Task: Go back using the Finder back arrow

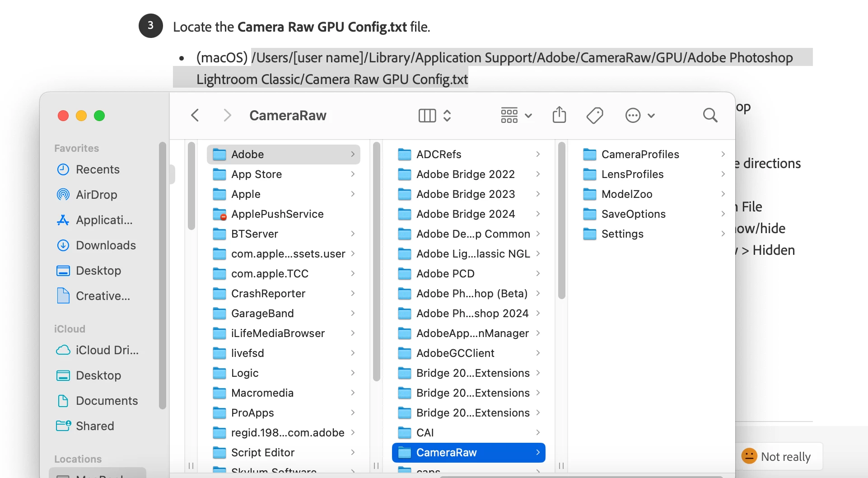Action: [195, 115]
